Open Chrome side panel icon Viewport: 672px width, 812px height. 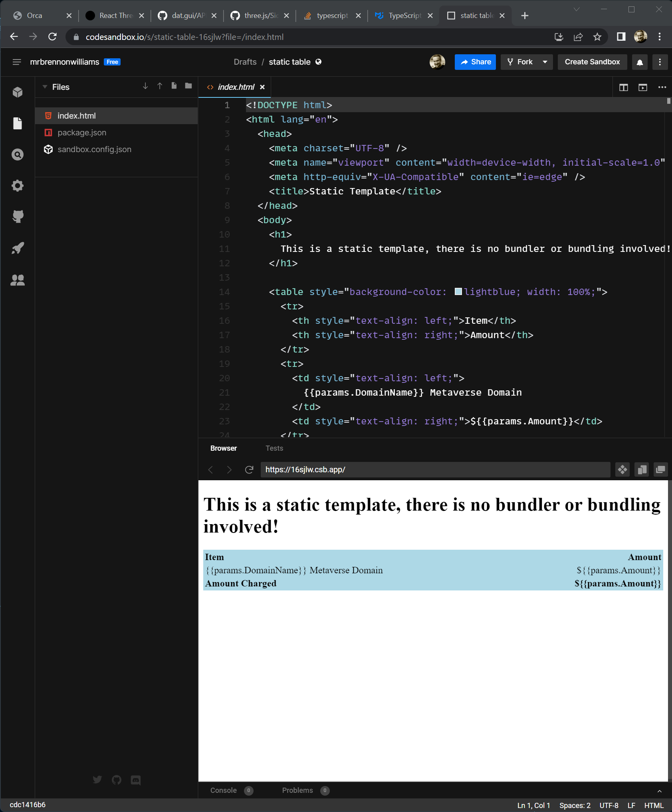(621, 37)
